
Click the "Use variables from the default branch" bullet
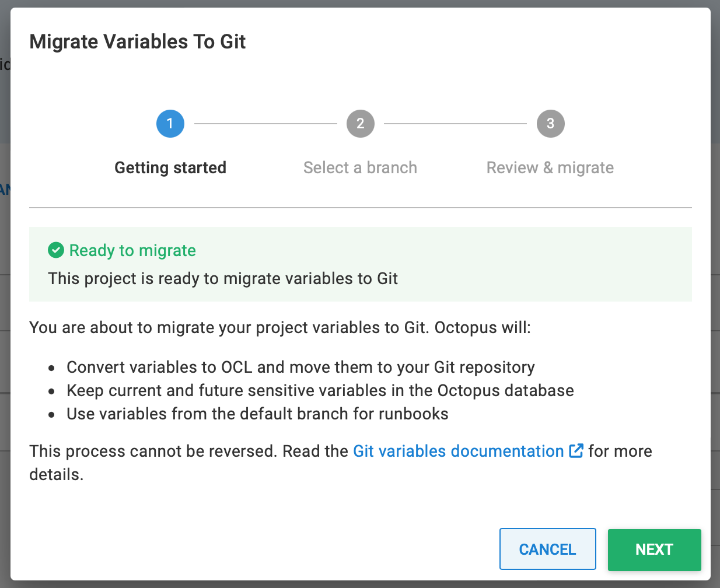coord(257,414)
